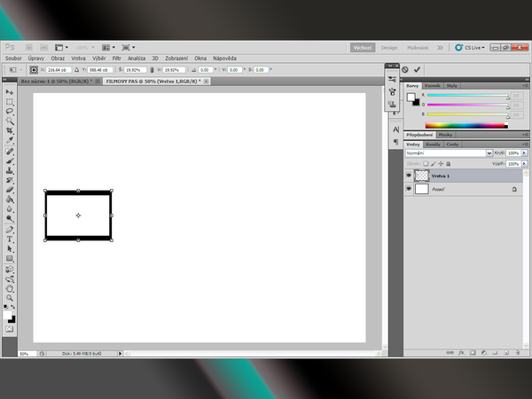Open the CS Live dropdown
This screenshot has height=399, width=532.
click(x=469, y=47)
